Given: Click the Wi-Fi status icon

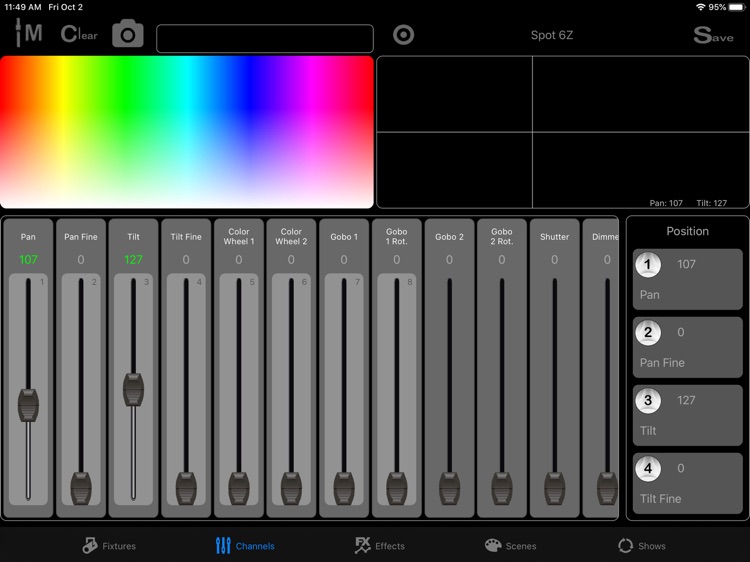Looking at the screenshot, I should [700, 7].
